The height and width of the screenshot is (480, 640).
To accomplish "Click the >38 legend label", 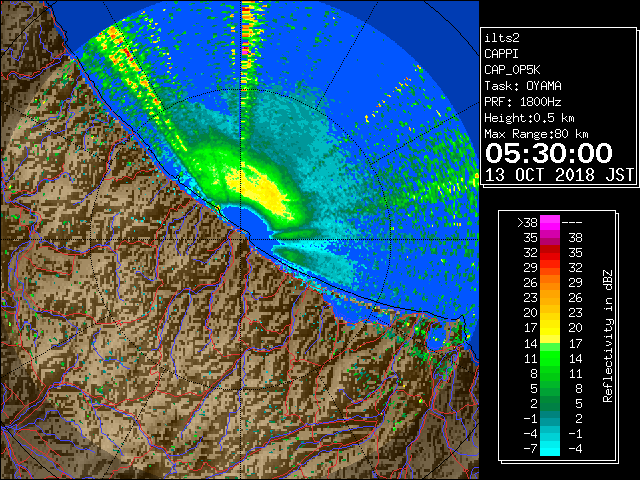I will [x=527, y=222].
